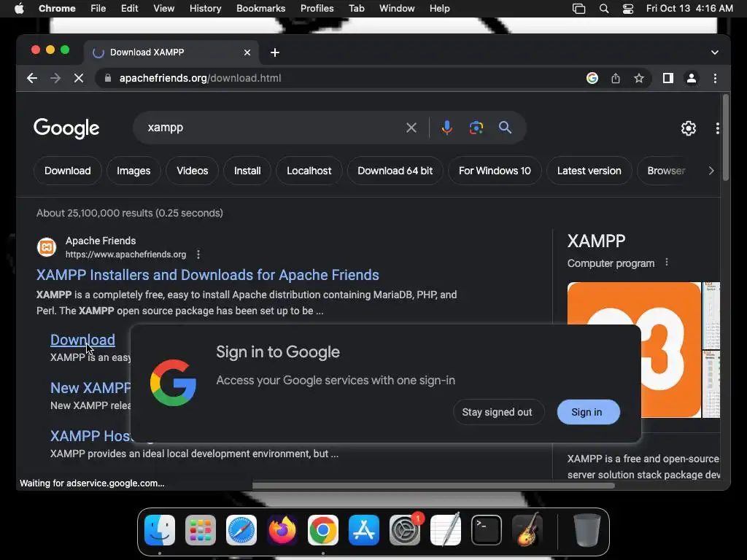747x560 pixels.
Task: Open App Store from the dock
Action: (364, 530)
